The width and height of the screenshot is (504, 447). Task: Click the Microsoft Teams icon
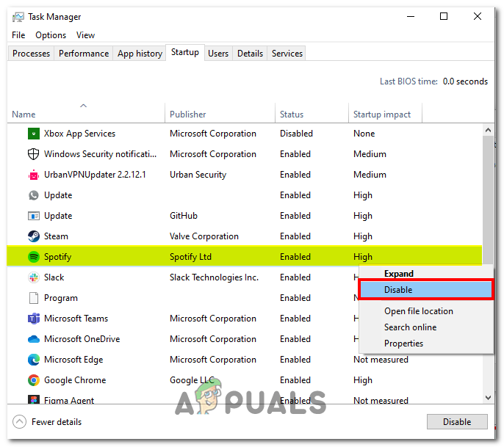(33, 319)
